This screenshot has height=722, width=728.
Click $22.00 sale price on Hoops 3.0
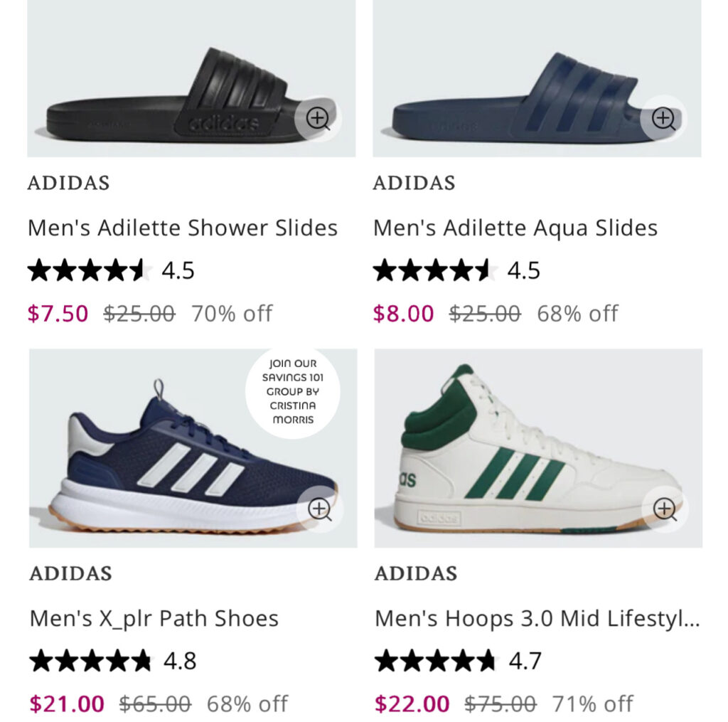(412, 704)
